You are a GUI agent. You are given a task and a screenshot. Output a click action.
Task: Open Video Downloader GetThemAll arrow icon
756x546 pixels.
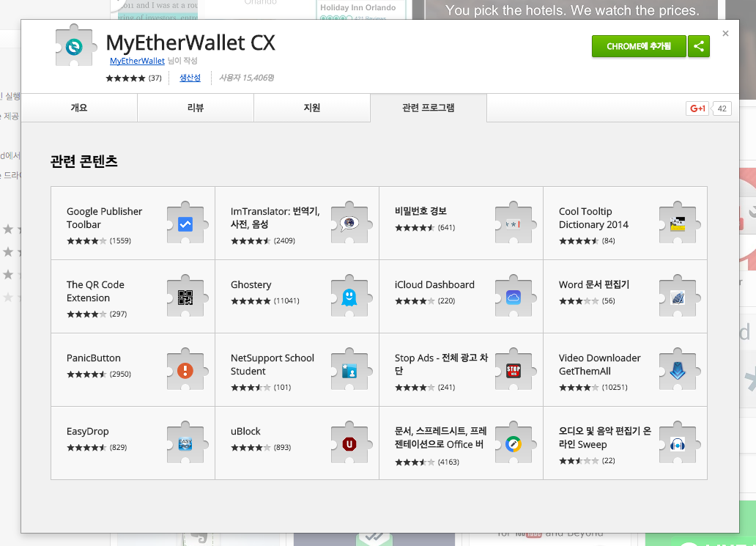pyautogui.click(x=678, y=370)
